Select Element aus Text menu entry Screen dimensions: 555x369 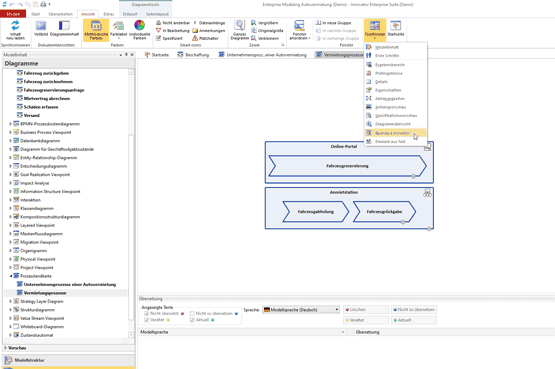pos(395,142)
